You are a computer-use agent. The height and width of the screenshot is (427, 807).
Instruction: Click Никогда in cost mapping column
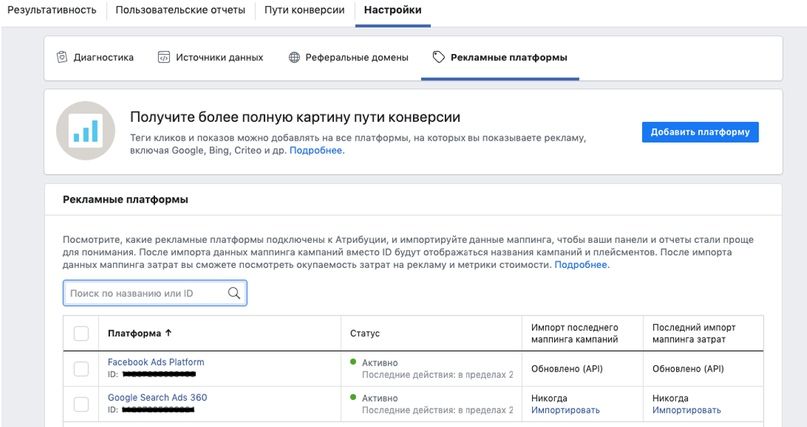670,398
